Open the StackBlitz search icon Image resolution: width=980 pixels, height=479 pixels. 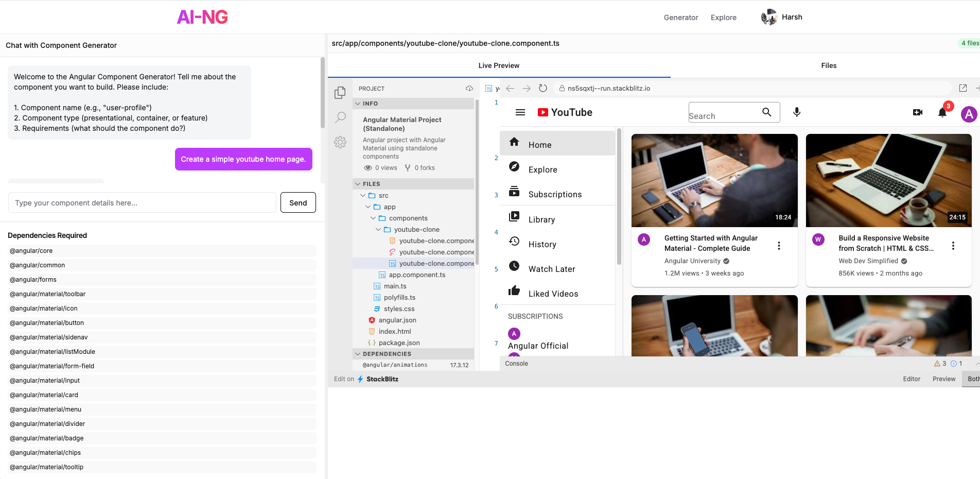pos(340,117)
